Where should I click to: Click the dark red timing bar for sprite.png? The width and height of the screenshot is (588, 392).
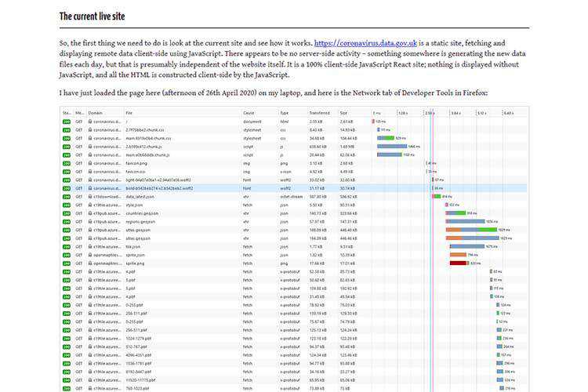pyautogui.click(x=459, y=263)
